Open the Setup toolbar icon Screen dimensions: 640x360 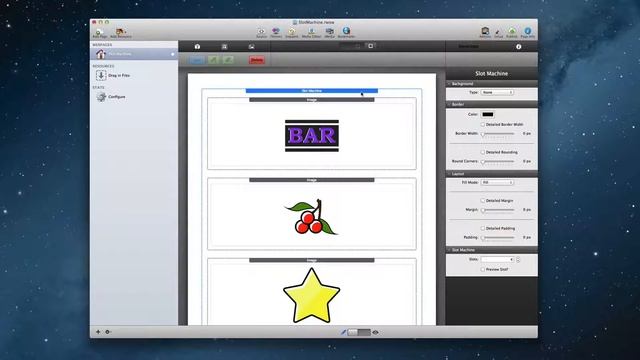[x=498, y=33]
